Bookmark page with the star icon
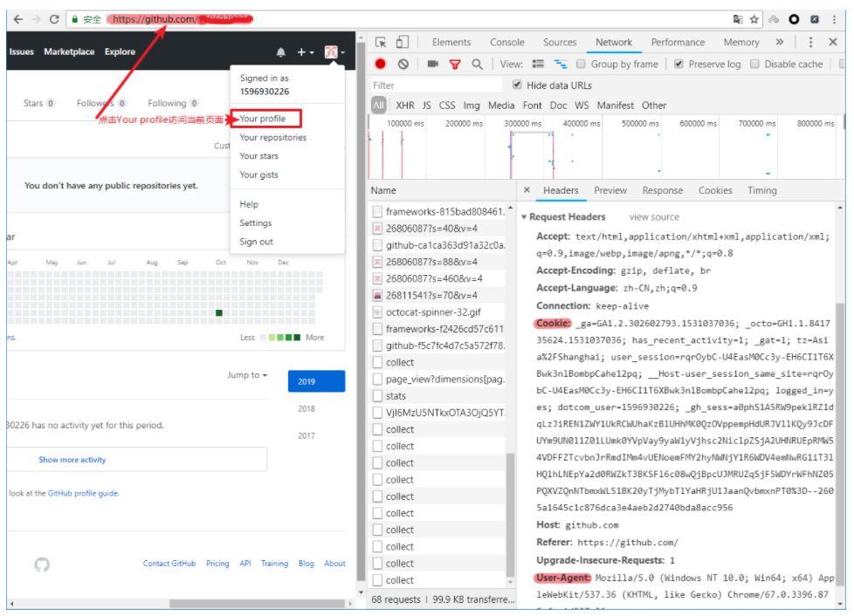The width and height of the screenshot is (854, 616). click(x=754, y=19)
